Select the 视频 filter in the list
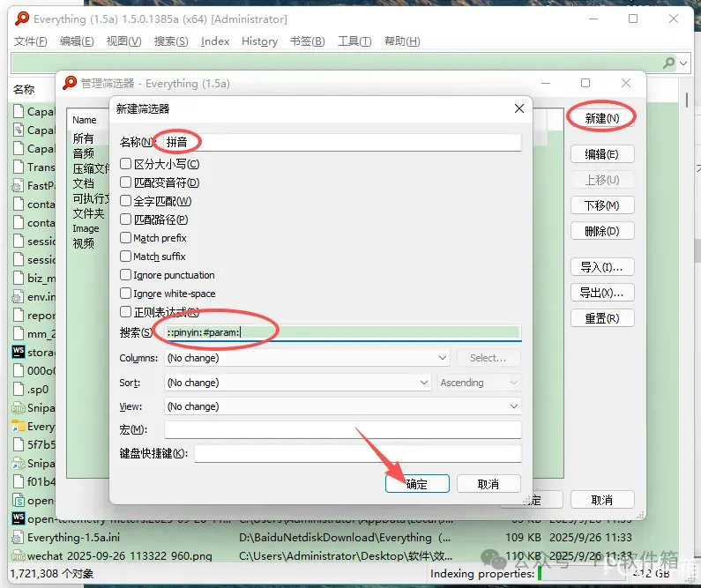 [84, 243]
